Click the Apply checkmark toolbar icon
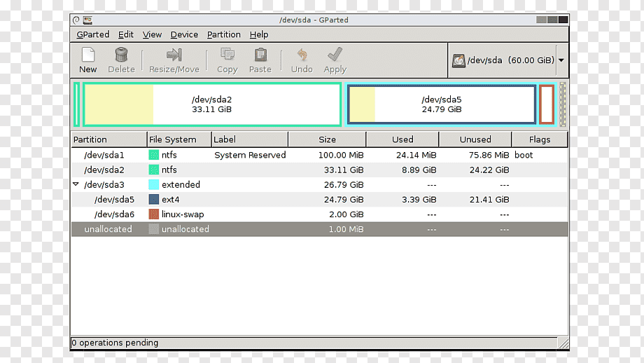644x363 pixels. pos(335,55)
